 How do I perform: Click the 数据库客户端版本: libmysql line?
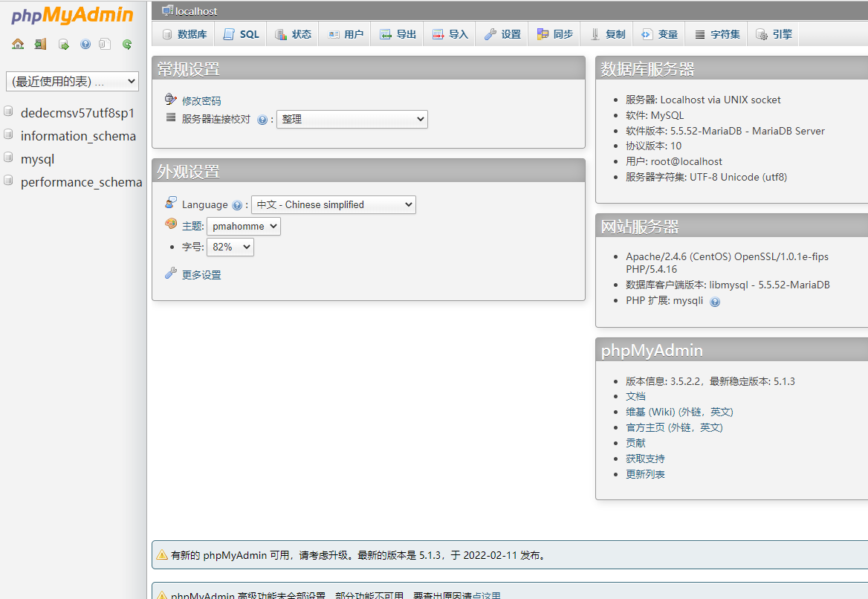click(728, 285)
